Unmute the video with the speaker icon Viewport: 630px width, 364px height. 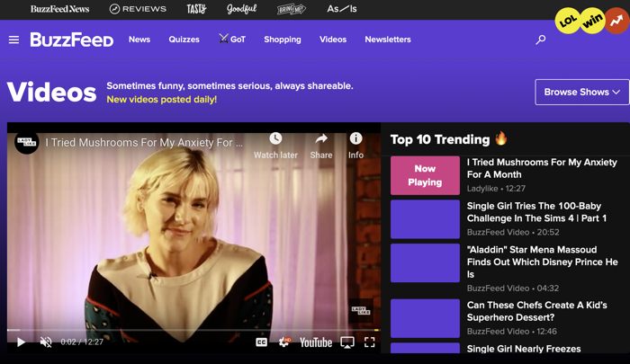[46, 342]
